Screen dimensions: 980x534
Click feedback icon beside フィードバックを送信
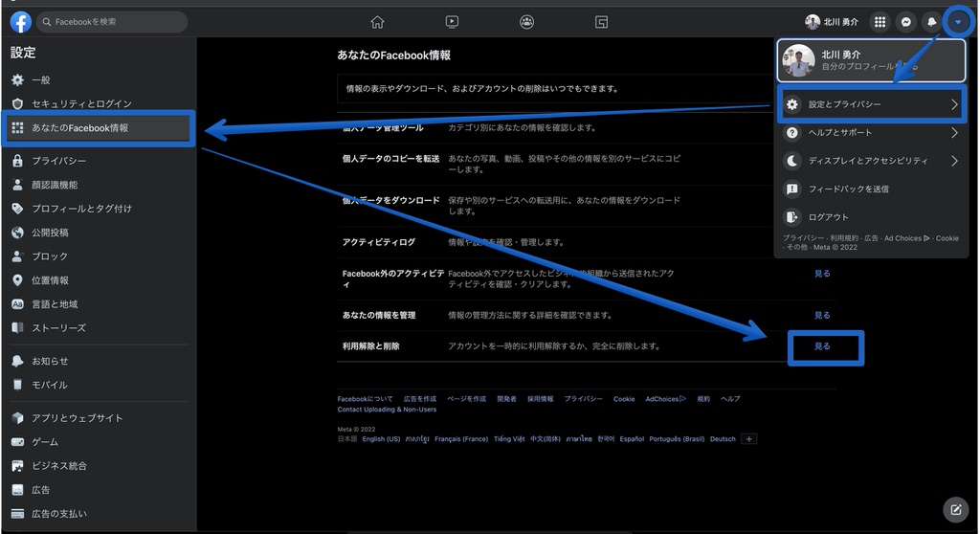[x=791, y=189]
